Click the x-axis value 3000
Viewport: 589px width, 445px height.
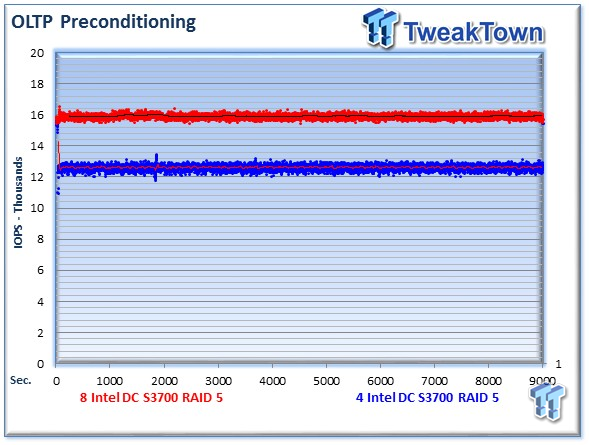tap(218, 381)
